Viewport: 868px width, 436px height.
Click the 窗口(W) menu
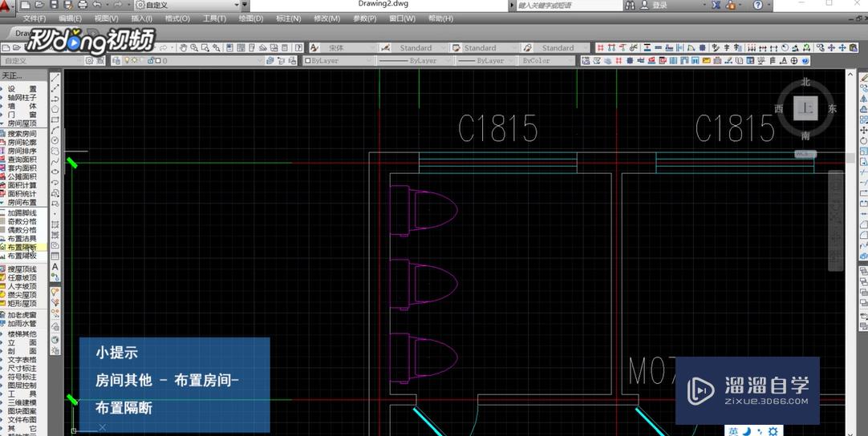tap(402, 18)
